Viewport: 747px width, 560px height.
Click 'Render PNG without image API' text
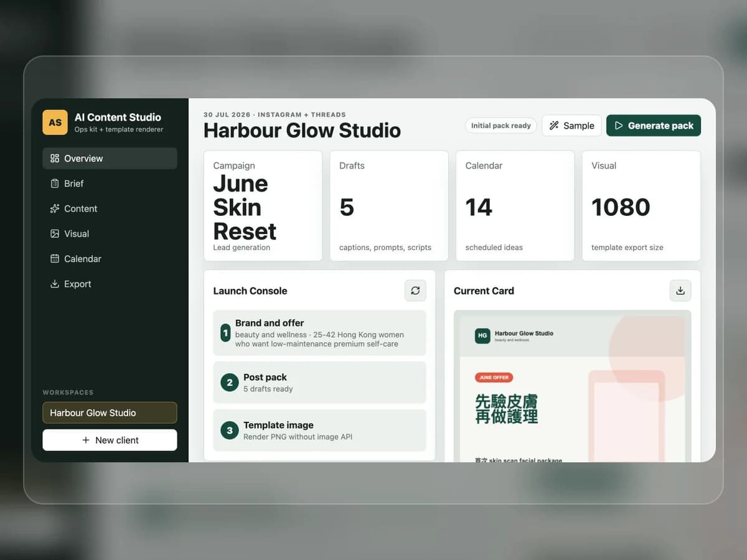coord(298,437)
